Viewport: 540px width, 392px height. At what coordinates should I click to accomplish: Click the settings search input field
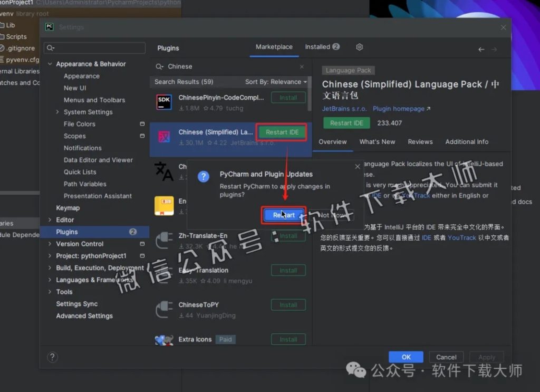[x=94, y=47]
